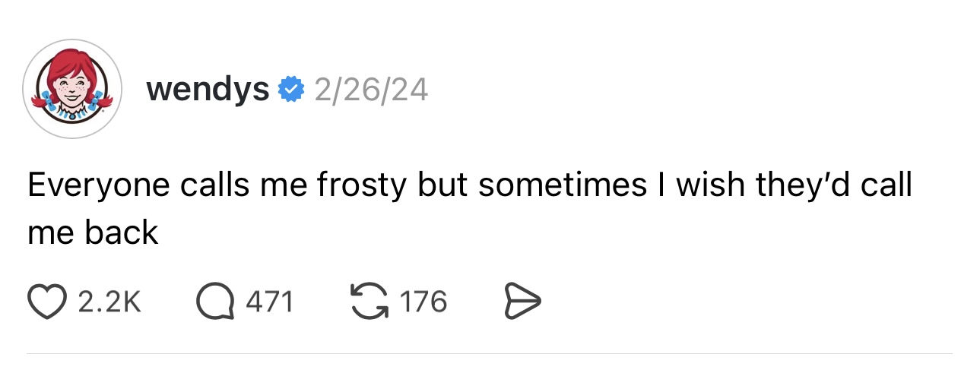View the 2.2K likes count
Viewport: 980px width, 389px height.
click(x=110, y=302)
